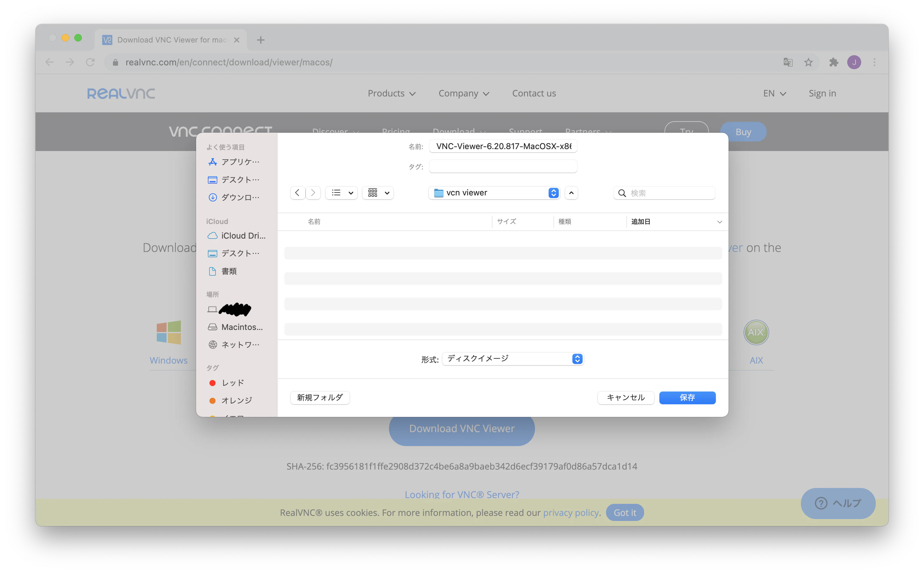Image resolution: width=924 pixels, height=573 pixels.
Task: Open the vcn viewer folder location popup
Action: [494, 193]
